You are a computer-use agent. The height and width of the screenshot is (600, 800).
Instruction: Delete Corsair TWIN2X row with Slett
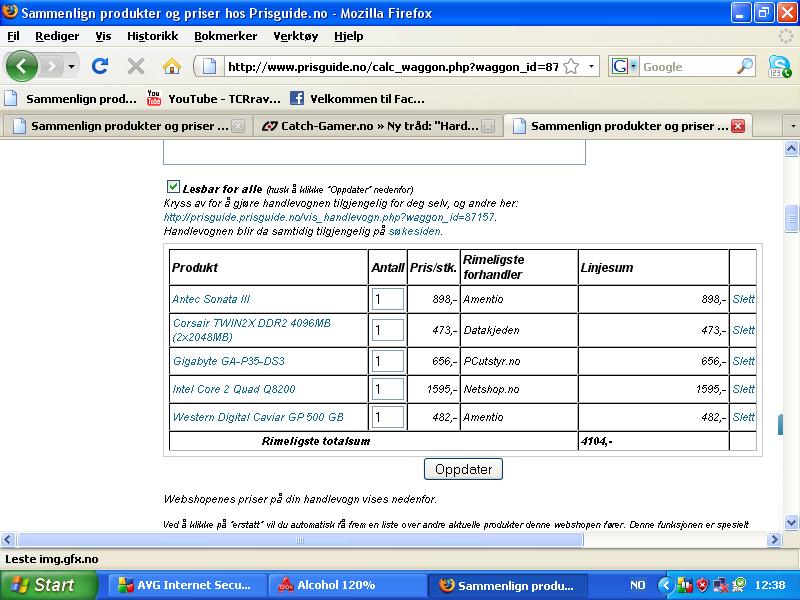(x=743, y=330)
